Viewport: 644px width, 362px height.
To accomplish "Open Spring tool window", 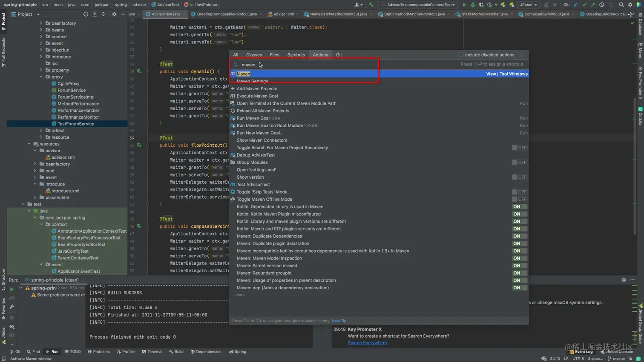I will 238,352.
